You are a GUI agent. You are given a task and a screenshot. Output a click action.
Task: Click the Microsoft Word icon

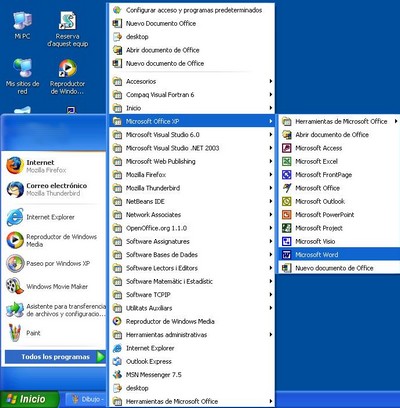point(286,255)
